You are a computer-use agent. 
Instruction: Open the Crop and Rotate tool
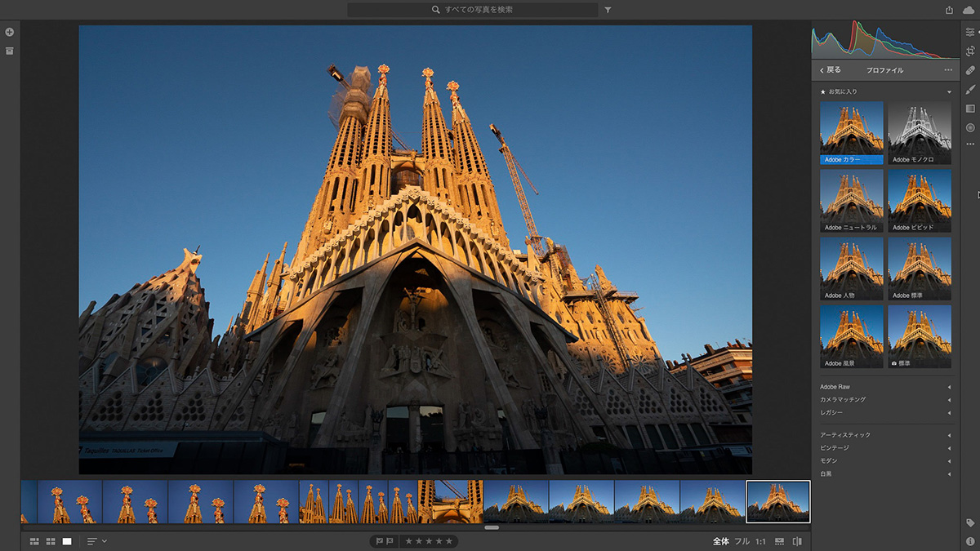click(970, 51)
